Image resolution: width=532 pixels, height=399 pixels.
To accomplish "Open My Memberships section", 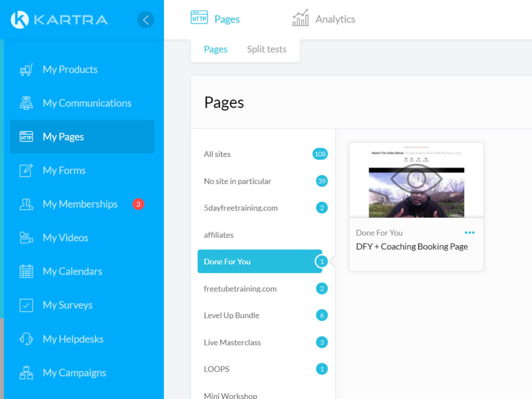I will click(82, 204).
